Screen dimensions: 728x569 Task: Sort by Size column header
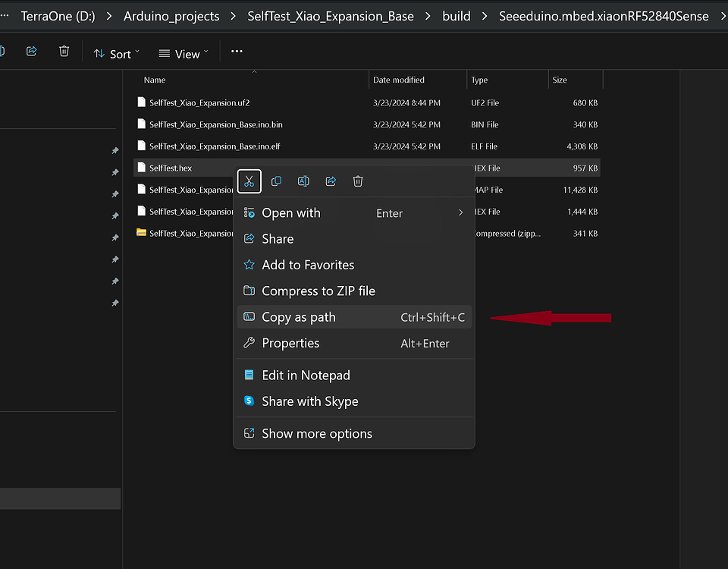(x=560, y=80)
